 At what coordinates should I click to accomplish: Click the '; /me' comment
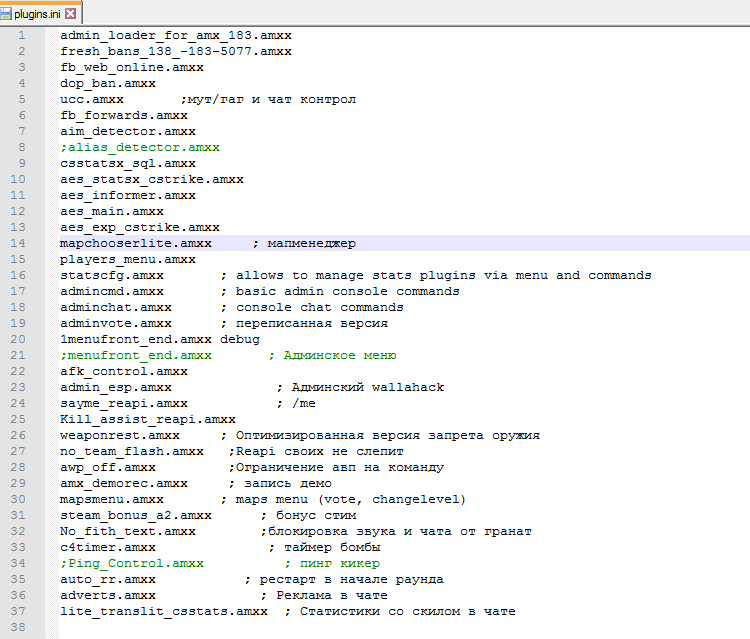pos(296,403)
